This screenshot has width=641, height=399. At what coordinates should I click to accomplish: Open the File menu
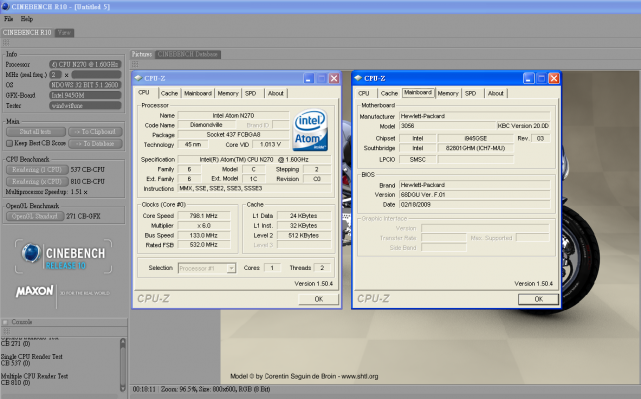coord(9,19)
